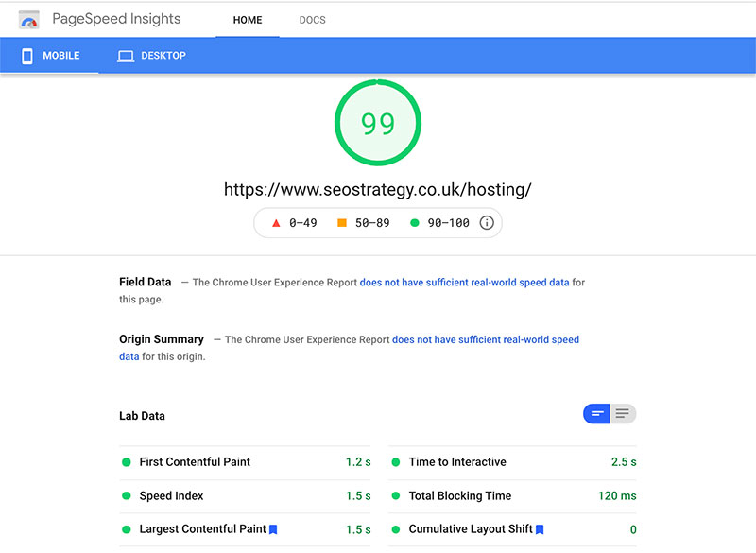Click the red triangle 0-49 legend icon
The height and width of the screenshot is (553, 756).
tap(276, 223)
